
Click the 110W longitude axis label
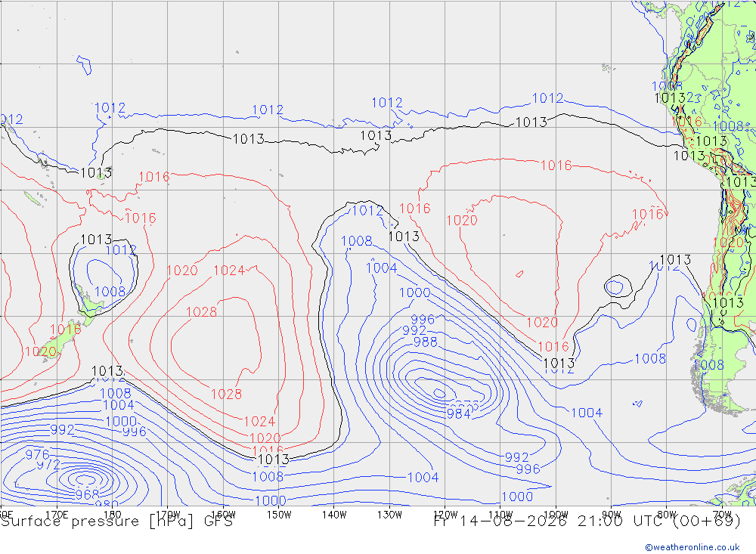point(500,515)
